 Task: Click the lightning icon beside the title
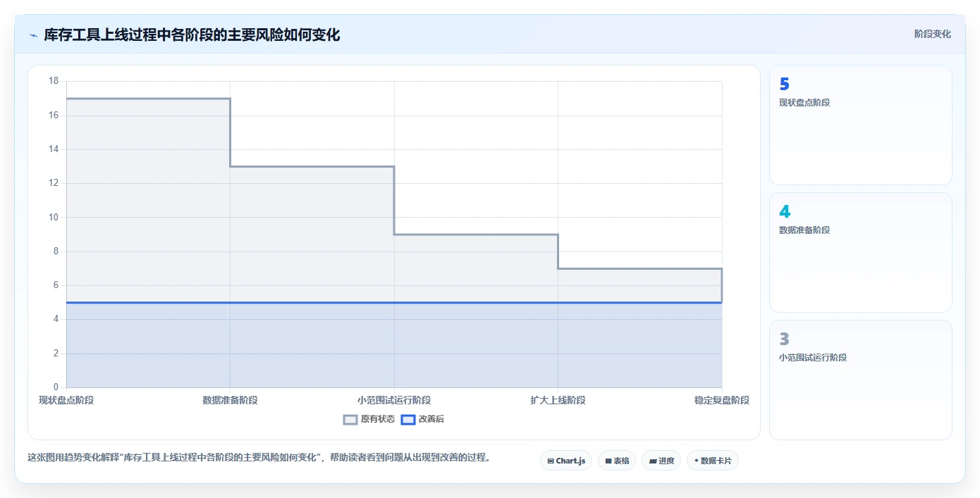click(x=33, y=35)
